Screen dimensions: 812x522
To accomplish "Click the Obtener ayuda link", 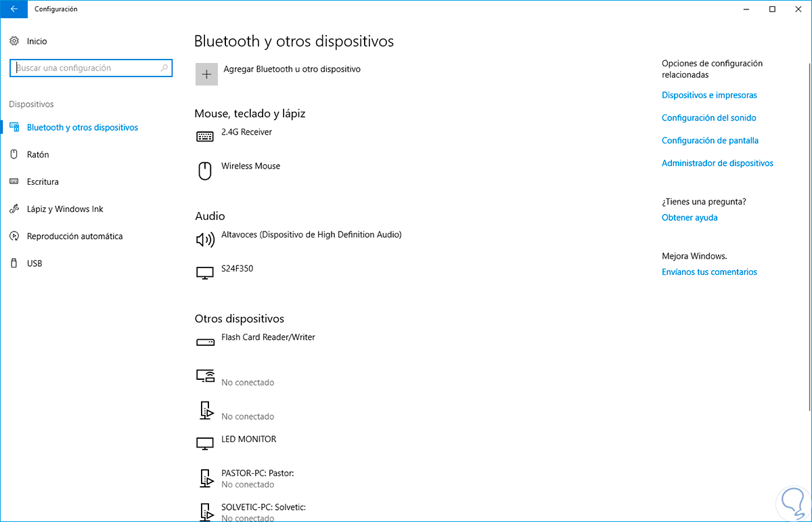I will click(690, 217).
